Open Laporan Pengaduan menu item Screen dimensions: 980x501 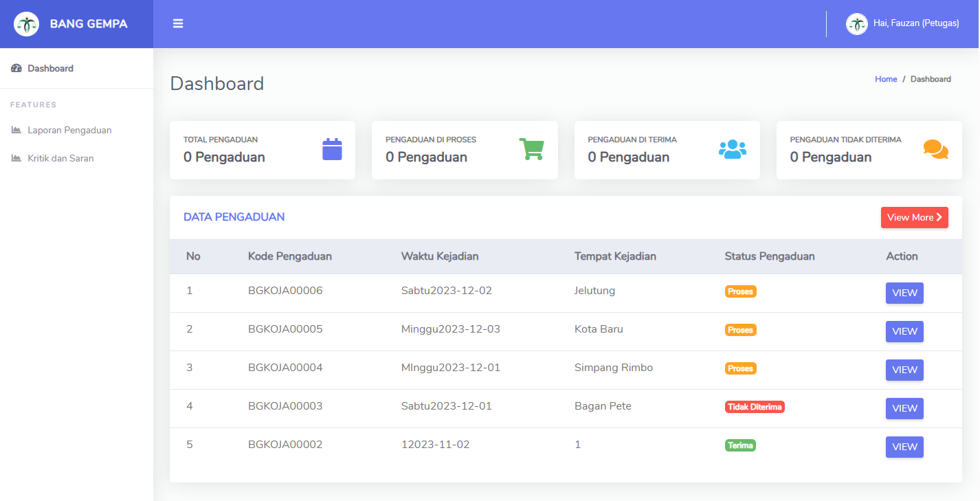tap(69, 130)
